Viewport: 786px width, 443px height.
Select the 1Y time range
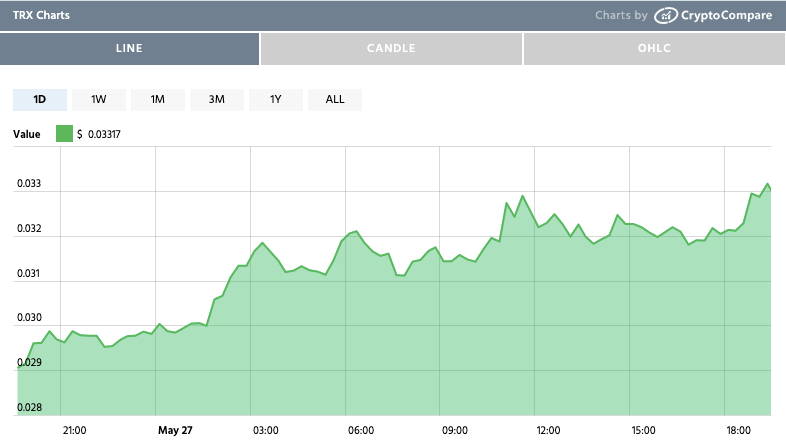276,99
